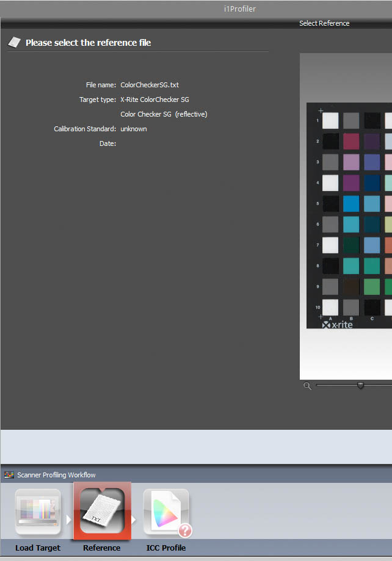Select the Reference workflow step icon
Viewport: 392px width, 561px height.
(103, 510)
